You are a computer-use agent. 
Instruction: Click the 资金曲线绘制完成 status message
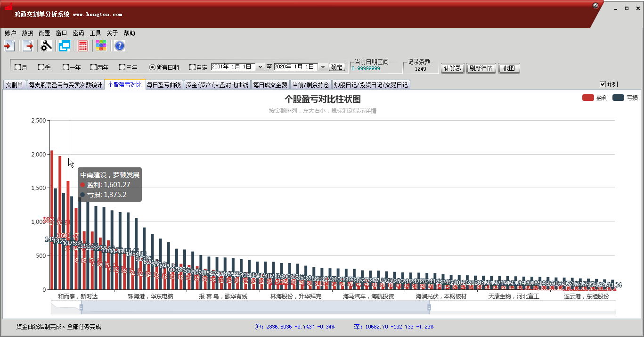58,327
